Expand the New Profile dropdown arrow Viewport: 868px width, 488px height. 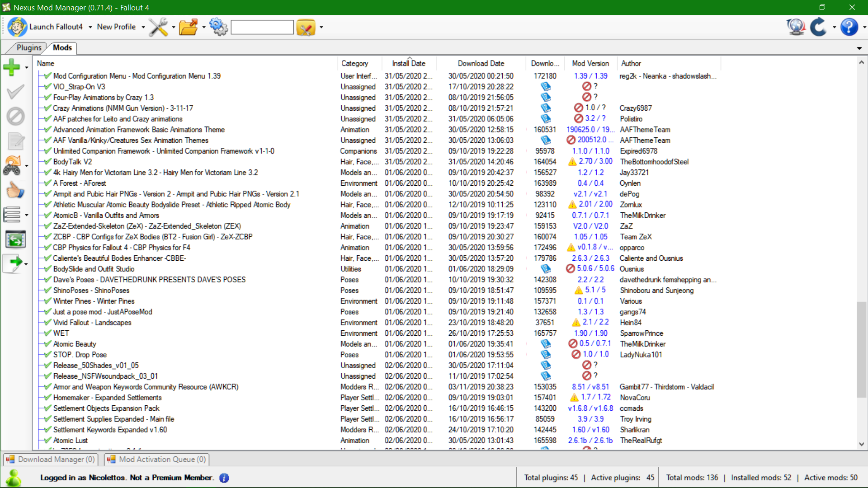143,28
